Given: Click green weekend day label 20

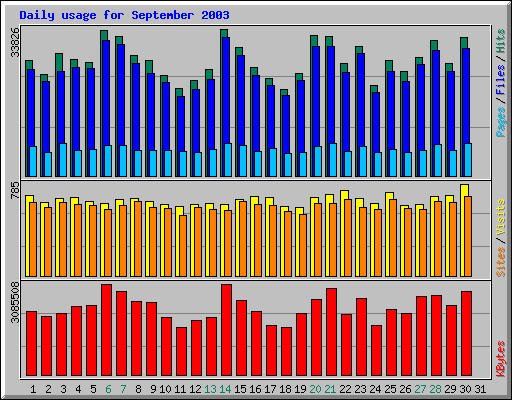Looking at the screenshot, I should [315, 389].
